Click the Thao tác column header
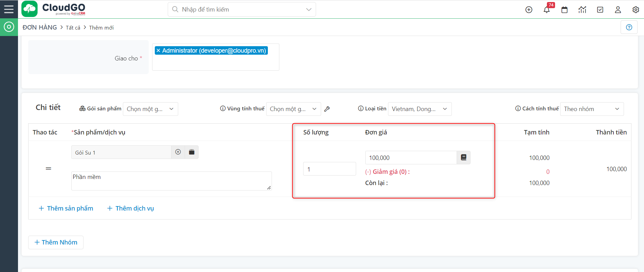Image resolution: width=644 pixels, height=272 pixels. tap(45, 132)
